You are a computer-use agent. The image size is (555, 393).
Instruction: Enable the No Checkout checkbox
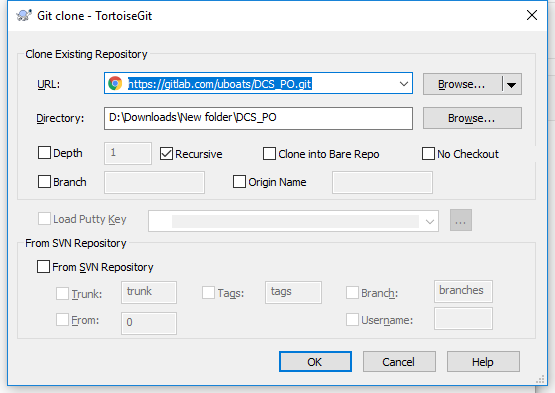click(x=428, y=154)
